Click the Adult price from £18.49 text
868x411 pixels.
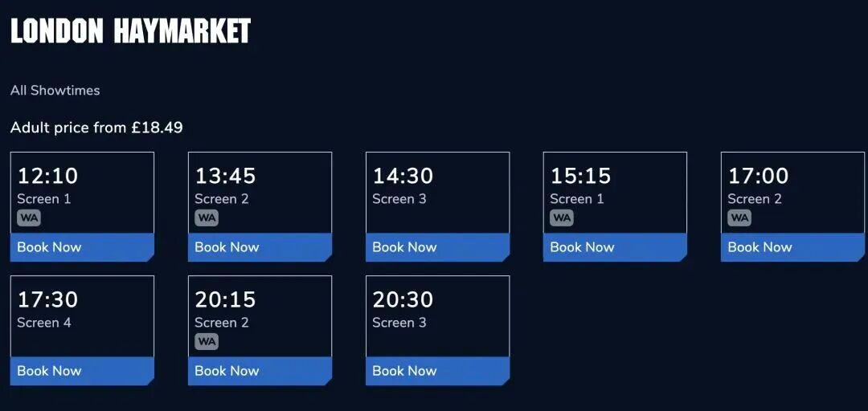96,128
